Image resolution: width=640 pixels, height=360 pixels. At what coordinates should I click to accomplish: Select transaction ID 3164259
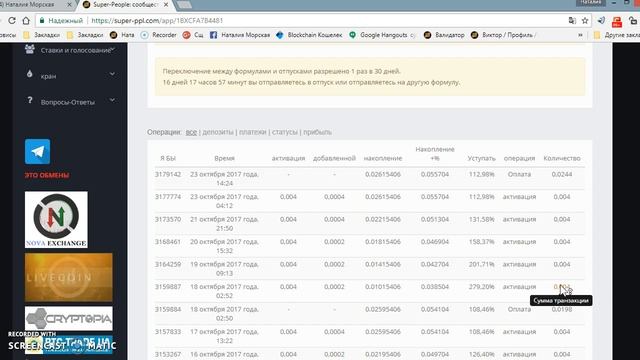(x=168, y=264)
